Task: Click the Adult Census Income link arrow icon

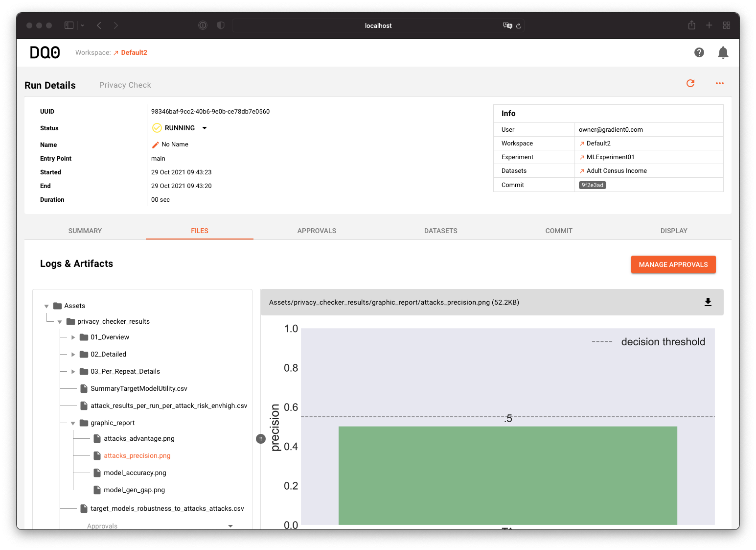Action: pos(582,171)
